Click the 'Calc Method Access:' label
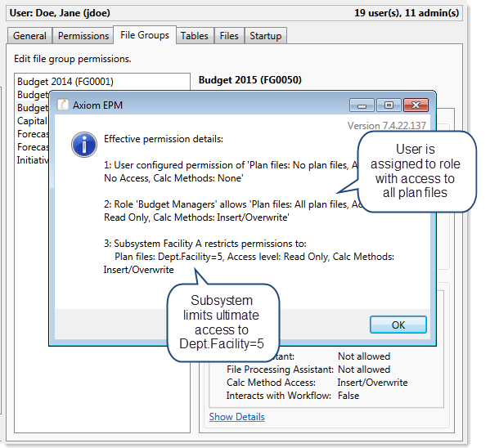 pyautogui.click(x=271, y=383)
